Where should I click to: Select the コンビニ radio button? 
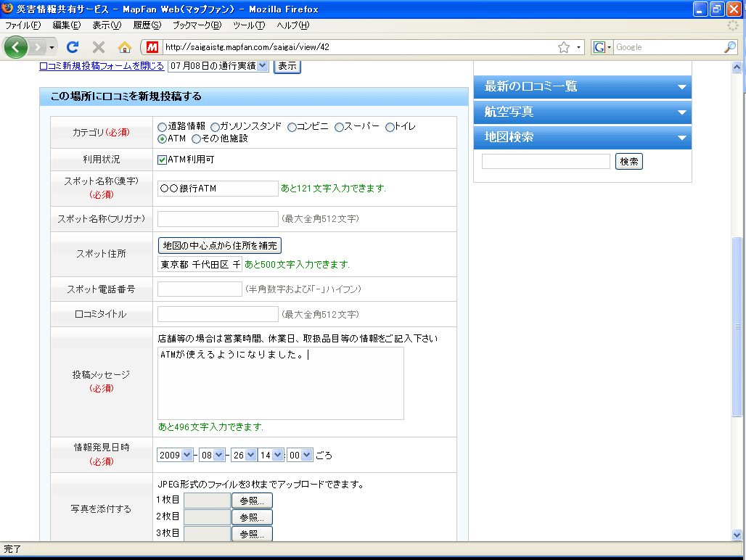pyautogui.click(x=291, y=126)
